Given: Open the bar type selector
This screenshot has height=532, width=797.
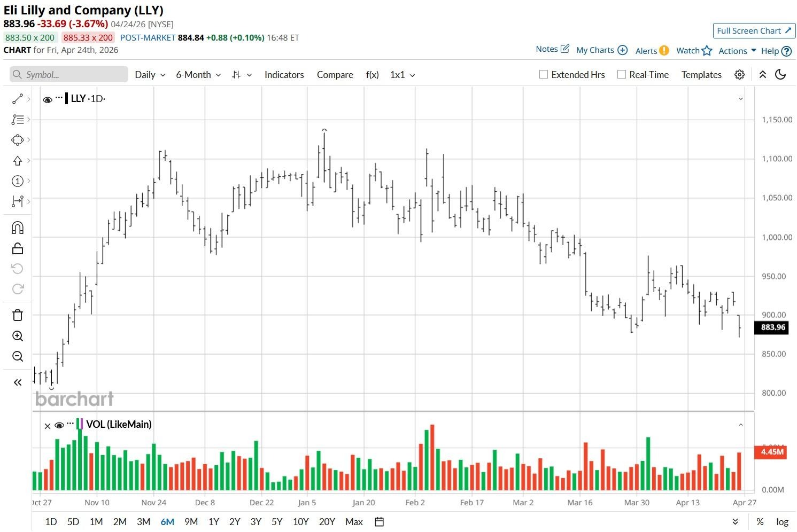Looking at the screenshot, I should point(242,75).
